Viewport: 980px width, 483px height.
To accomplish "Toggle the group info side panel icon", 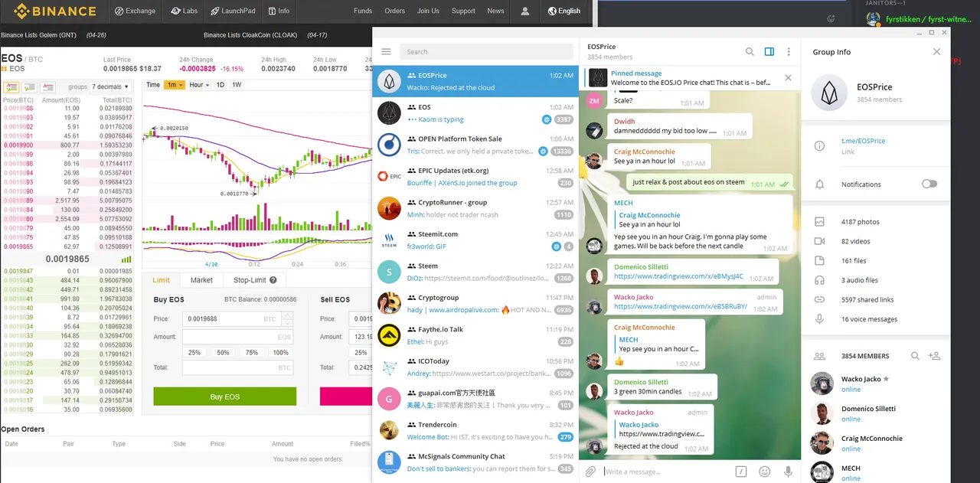I will (769, 52).
